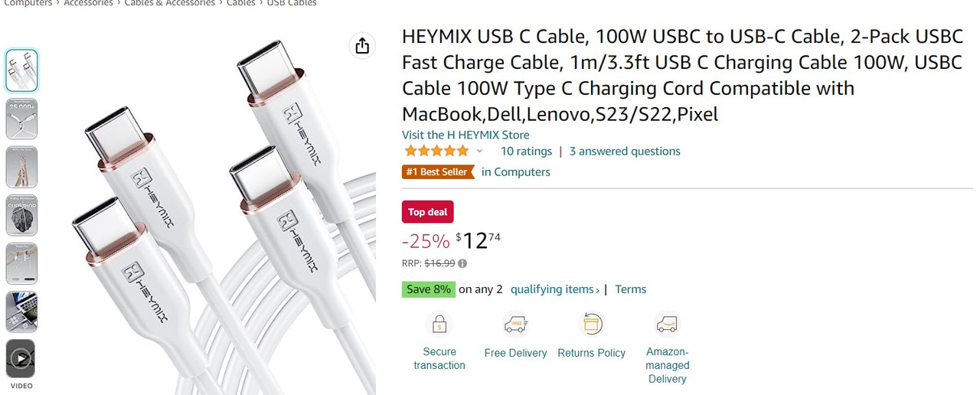Open the 10 ratings link
Image resolution: width=980 pixels, height=395 pixels.
coord(526,152)
